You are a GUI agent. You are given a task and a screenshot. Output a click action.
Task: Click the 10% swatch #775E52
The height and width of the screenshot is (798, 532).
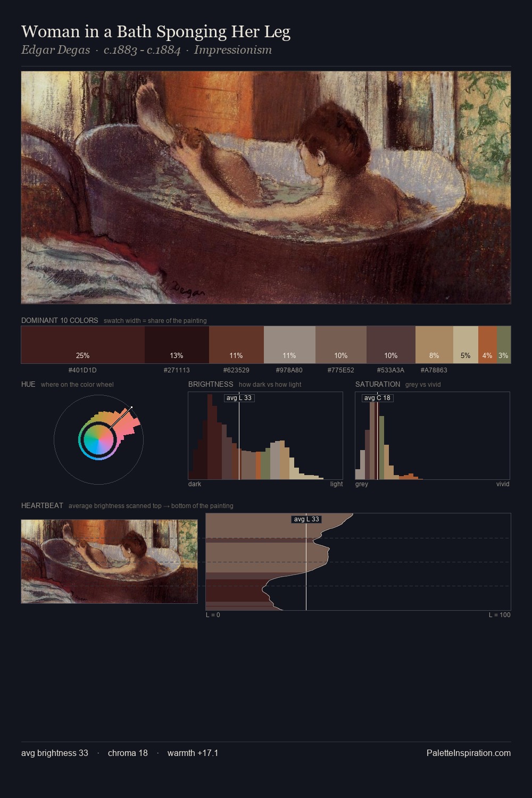click(x=341, y=345)
